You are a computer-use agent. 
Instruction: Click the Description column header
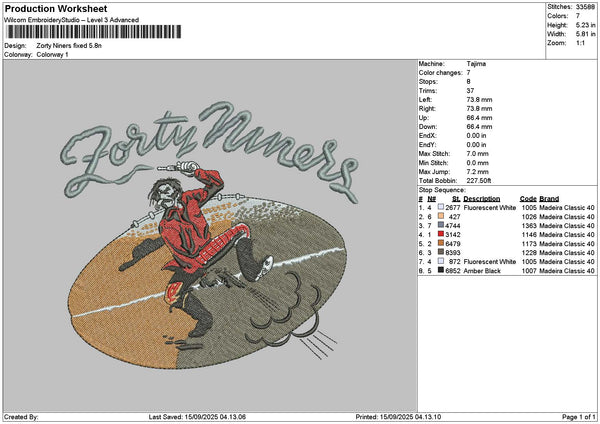click(483, 198)
